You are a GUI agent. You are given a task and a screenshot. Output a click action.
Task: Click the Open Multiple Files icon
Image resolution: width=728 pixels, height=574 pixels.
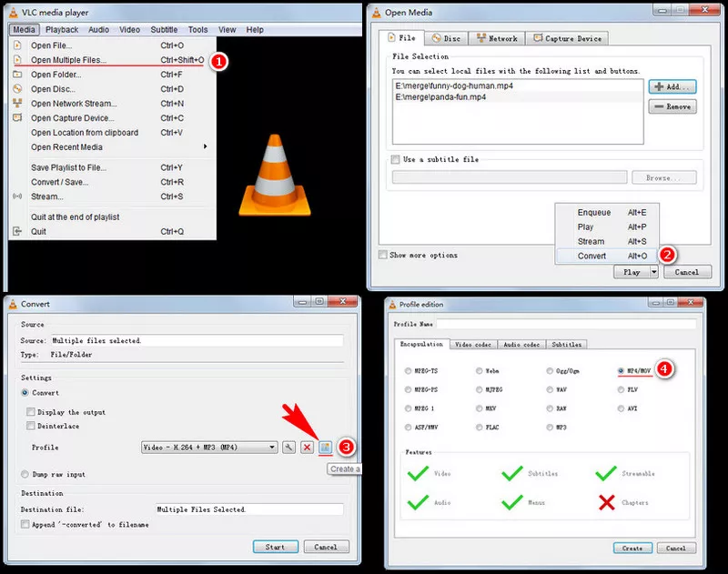[17, 60]
